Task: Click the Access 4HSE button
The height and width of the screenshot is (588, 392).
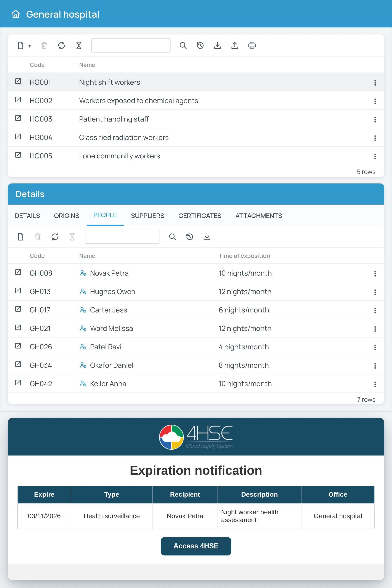Action: [196, 546]
